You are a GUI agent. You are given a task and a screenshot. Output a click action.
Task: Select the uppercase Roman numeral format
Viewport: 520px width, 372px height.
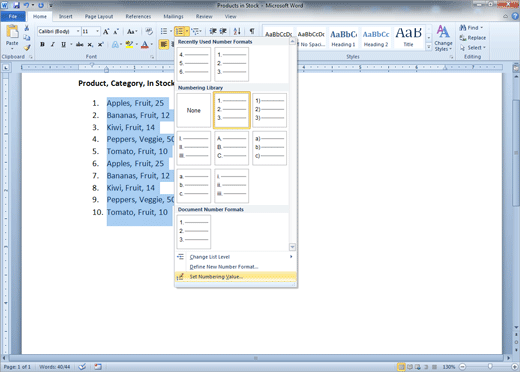(x=194, y=148)
